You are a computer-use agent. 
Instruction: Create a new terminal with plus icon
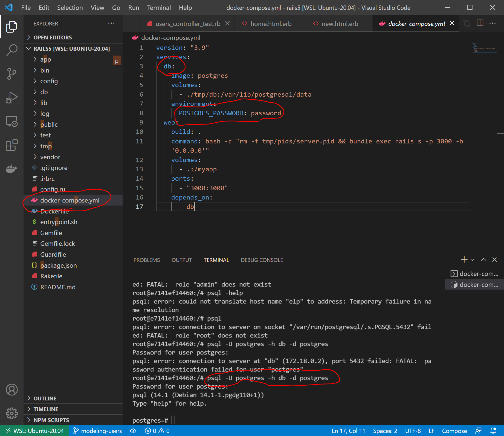[464, 259]
